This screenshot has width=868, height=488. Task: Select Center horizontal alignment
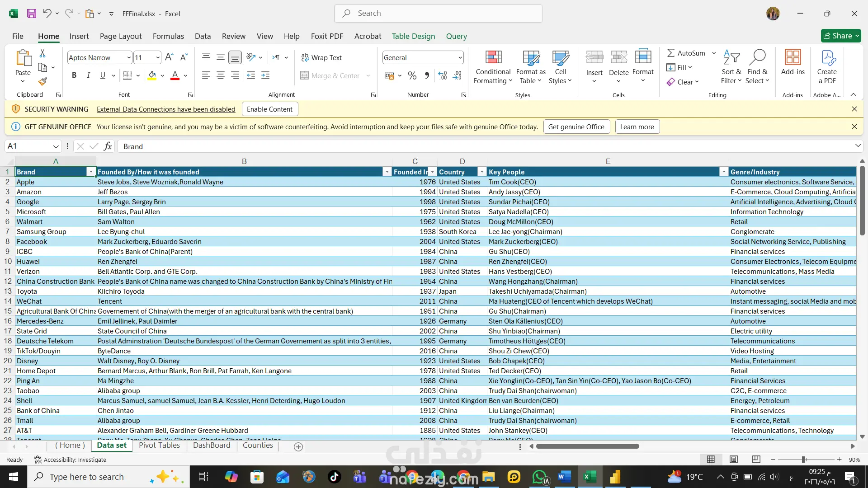[x=221, y=75]
